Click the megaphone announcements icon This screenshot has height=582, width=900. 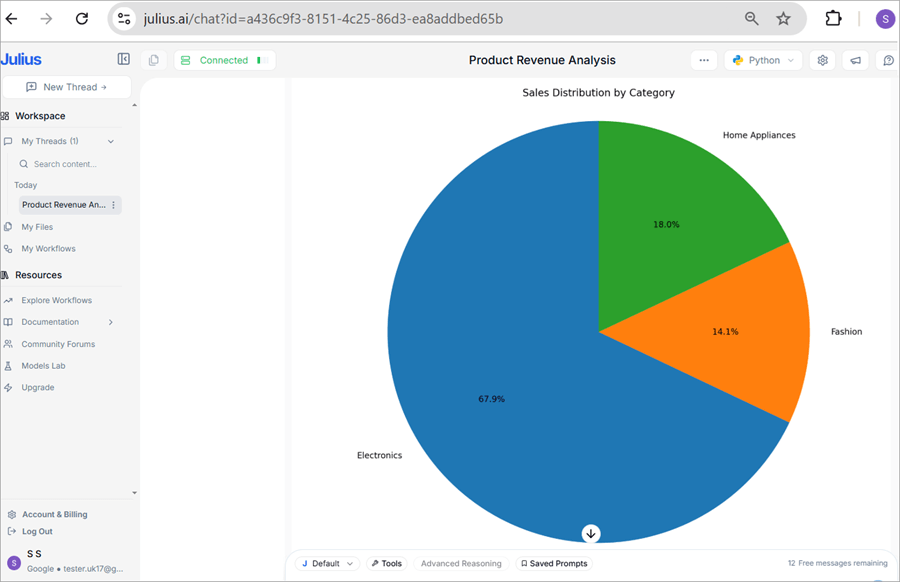(855, 60)
